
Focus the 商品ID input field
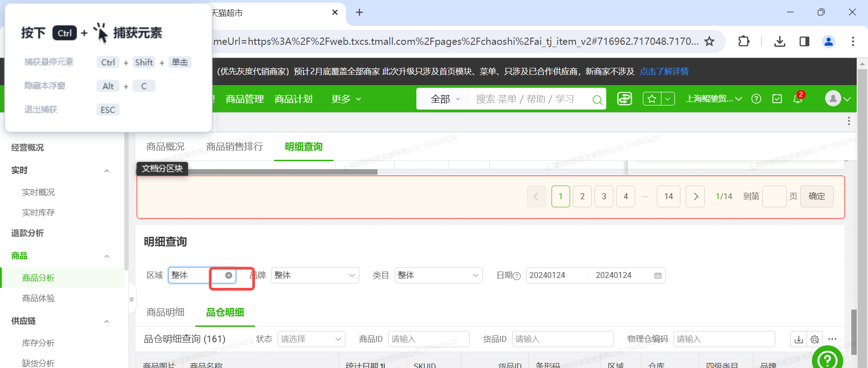coord(429,339)
